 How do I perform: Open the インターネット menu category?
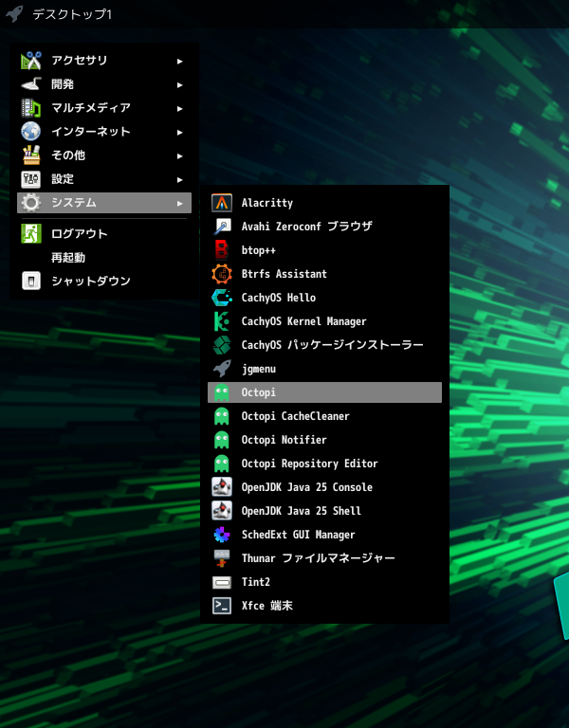click(104, 132)
